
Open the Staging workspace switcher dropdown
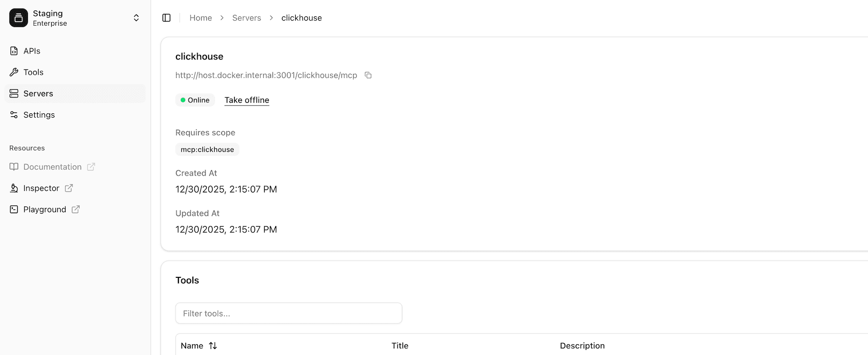[x=136, y=18]
